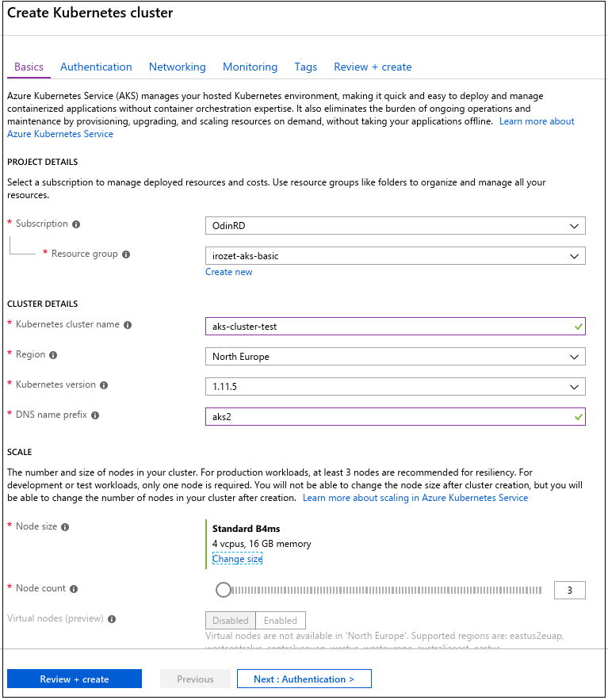Viewport: 608px width, 700px height.
Task: Open the Subscription dropdown
Action: 395,225
